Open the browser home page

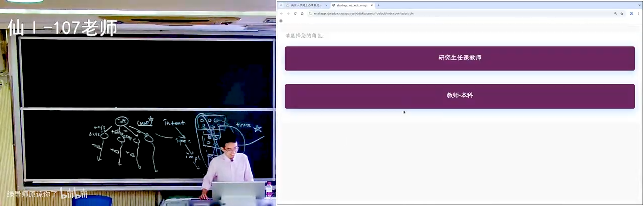[302, 14]
